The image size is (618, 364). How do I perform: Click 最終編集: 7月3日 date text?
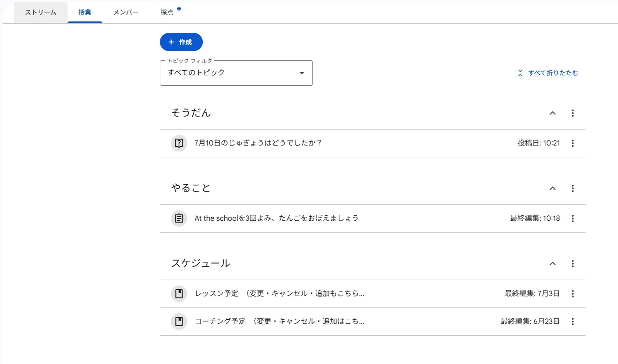click(532, 294)
